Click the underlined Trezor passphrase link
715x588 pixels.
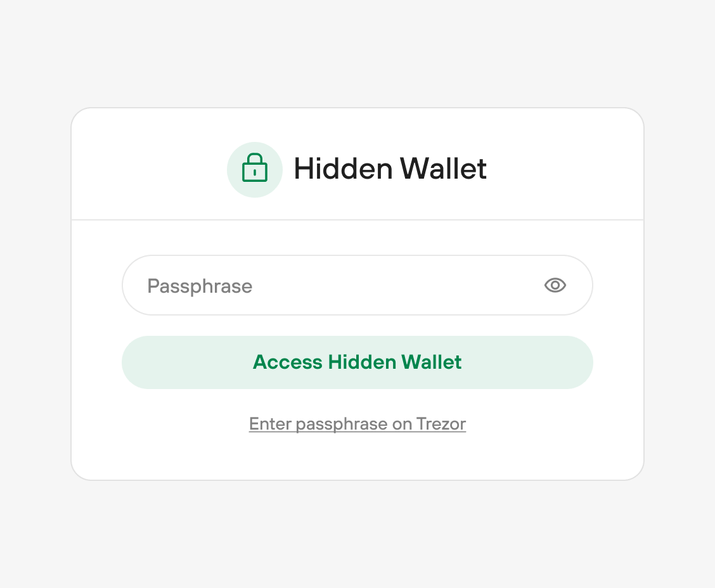(x=357, y=424)
